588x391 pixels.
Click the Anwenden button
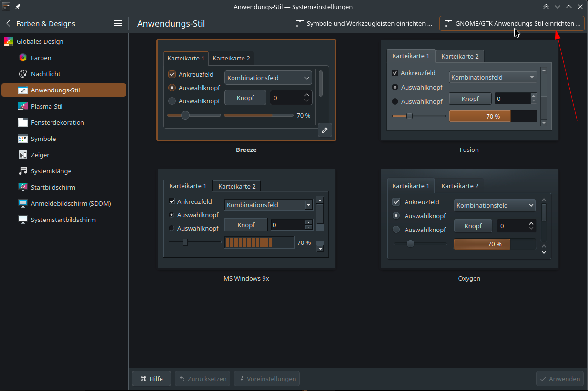[x=559, y=379]
